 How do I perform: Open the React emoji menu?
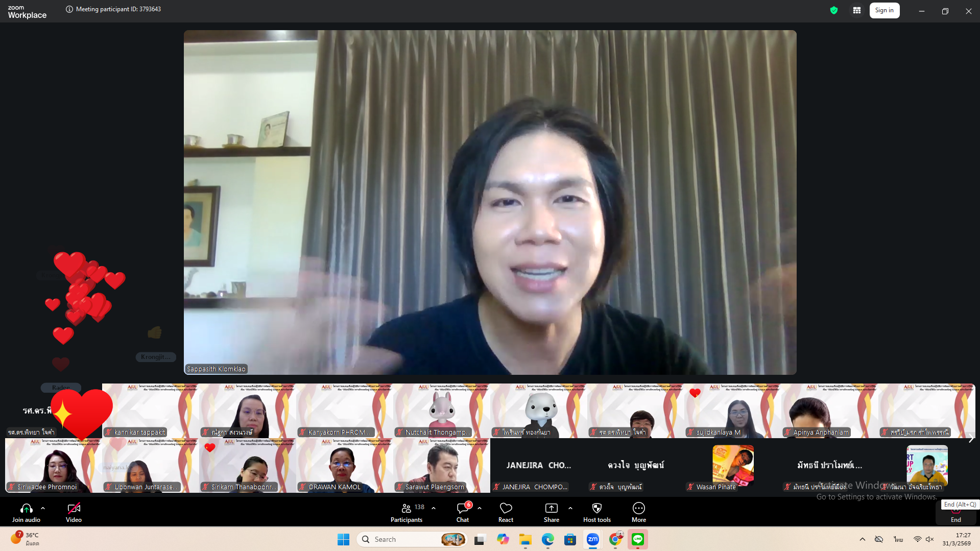click(x=506, y=508)
